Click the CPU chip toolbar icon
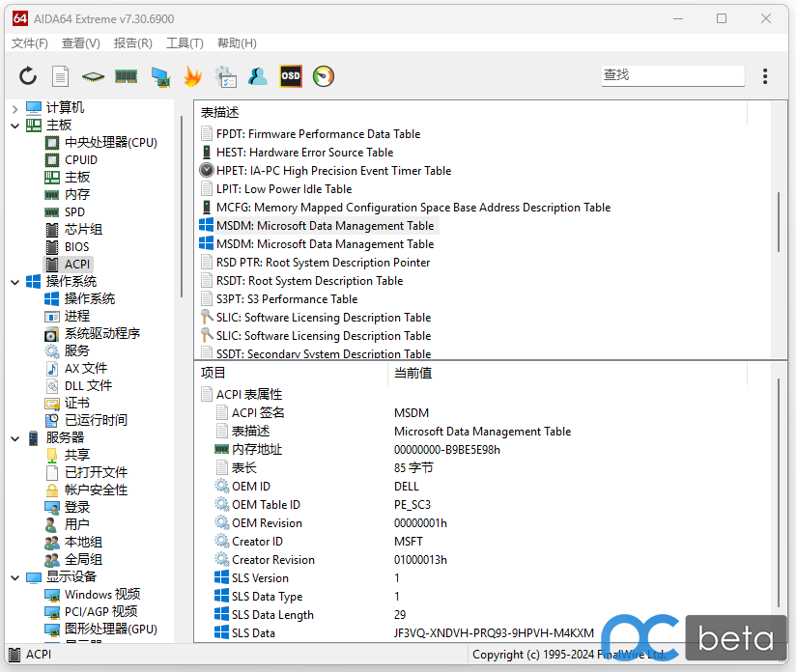The height and width of the screenshot is (672, 796). pyautogui.click(x=93, y=76)
